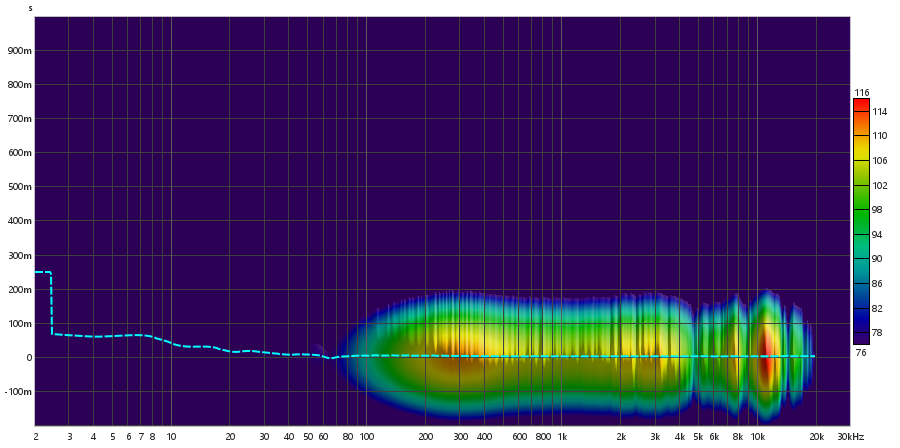Click the 's' seconds unit label

coord(30,8)
